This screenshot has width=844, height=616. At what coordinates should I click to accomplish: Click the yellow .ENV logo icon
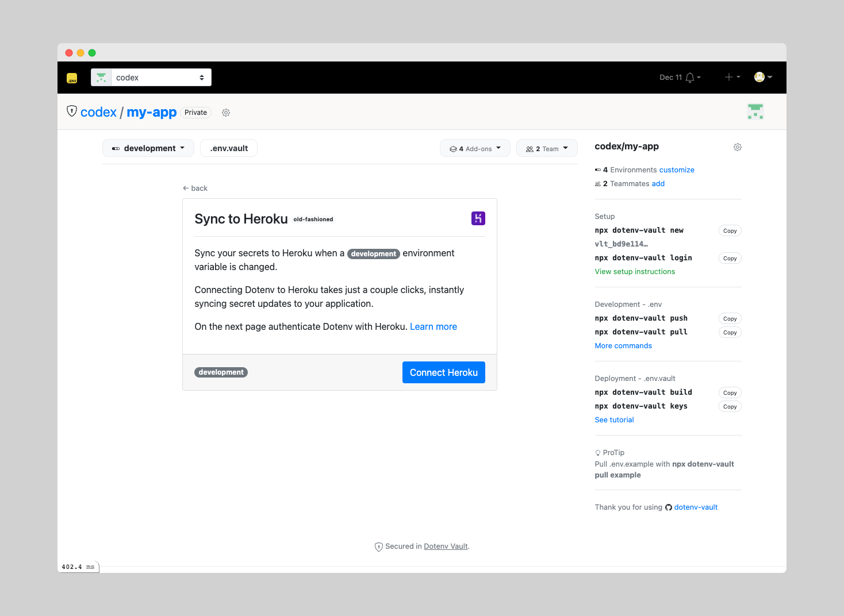coord(72,78)
